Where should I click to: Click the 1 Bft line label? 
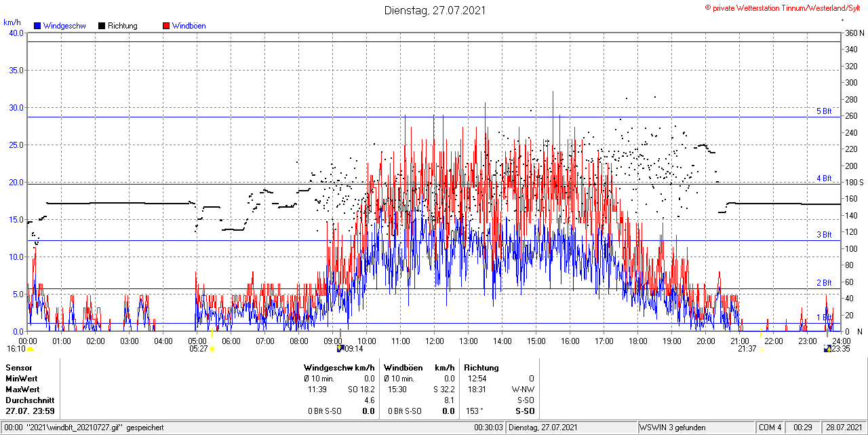(824, 318)
